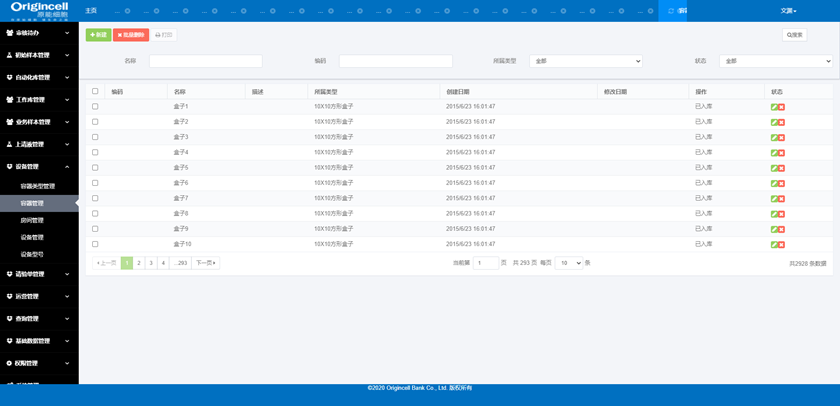Click the refresh icon in the top tab bar
The width and height of the screenshot is (840, 406).
[x=671, y=11]
